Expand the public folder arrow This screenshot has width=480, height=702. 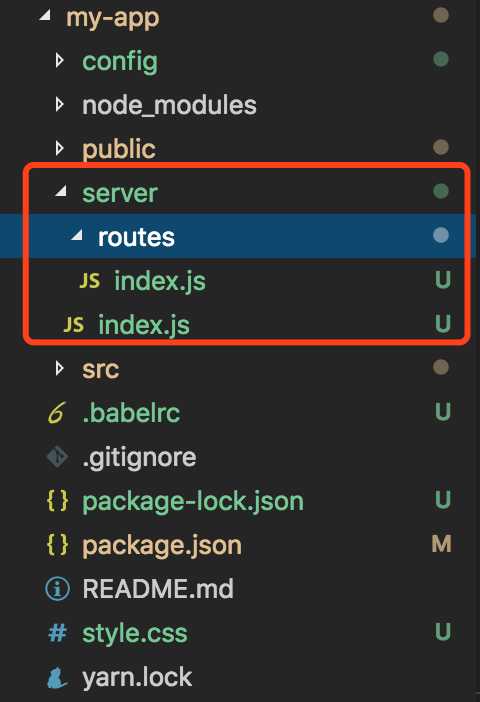tap(60, 148)
